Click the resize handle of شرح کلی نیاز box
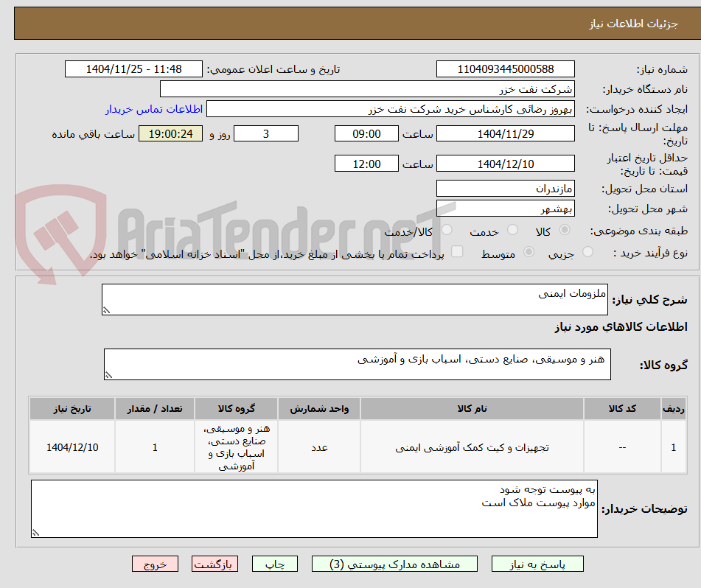This screenshot has height=588, width=701. (x=106, y=310)
